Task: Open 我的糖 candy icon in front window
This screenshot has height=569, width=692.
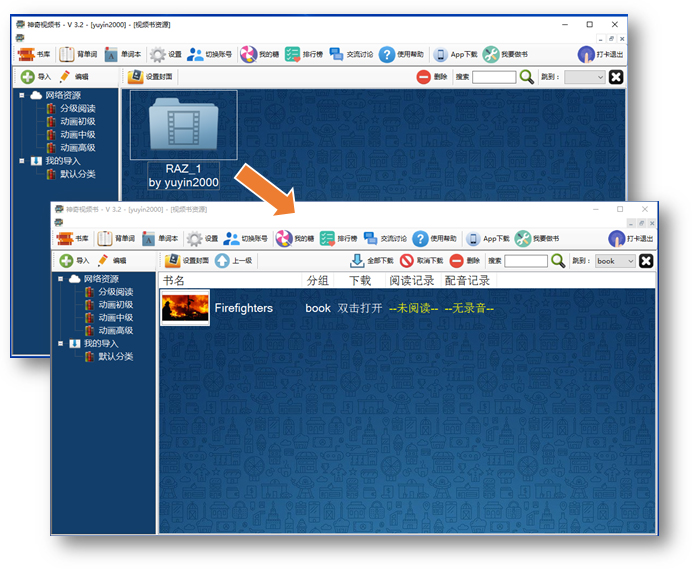Action: click(x=295, y=238)
